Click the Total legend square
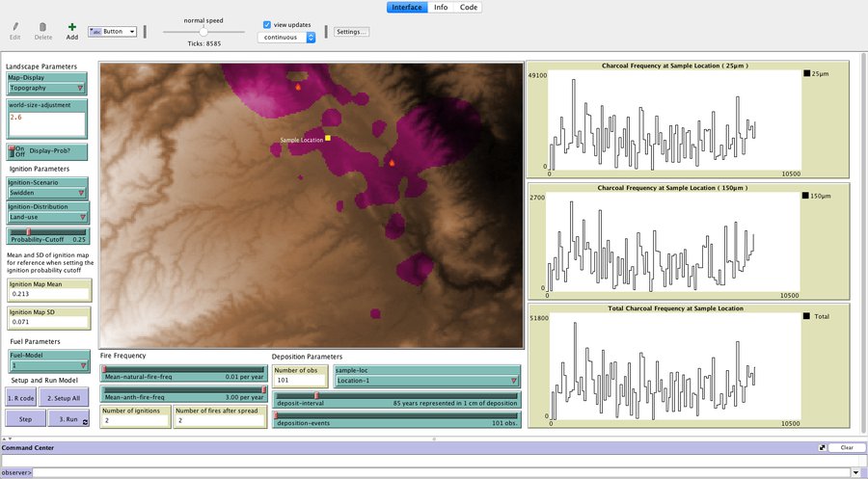 pos(806,316)
